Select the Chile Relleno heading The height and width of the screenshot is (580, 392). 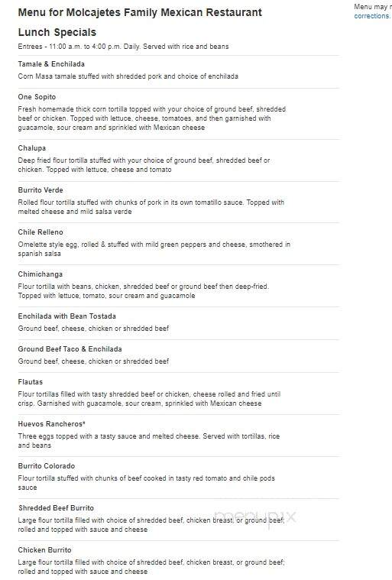coord(40,232)
